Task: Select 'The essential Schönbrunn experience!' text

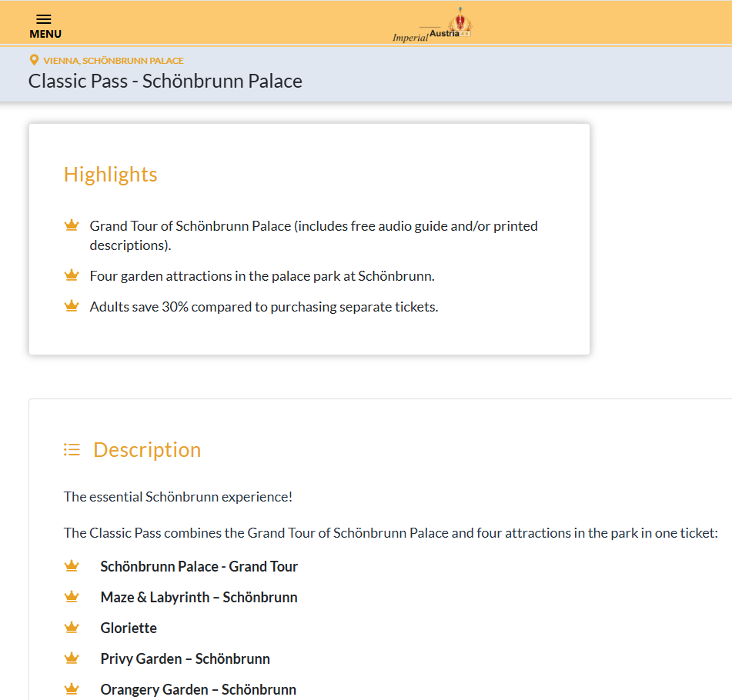Action: coord(178,497)
